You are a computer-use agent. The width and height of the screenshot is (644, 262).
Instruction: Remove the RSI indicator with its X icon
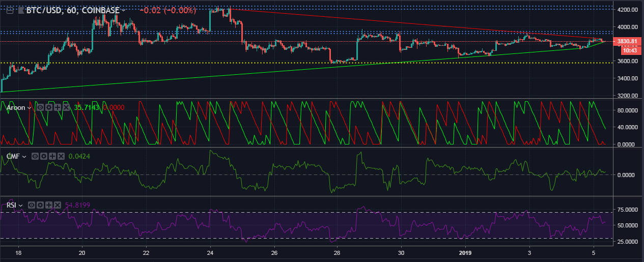click(57, 205)
